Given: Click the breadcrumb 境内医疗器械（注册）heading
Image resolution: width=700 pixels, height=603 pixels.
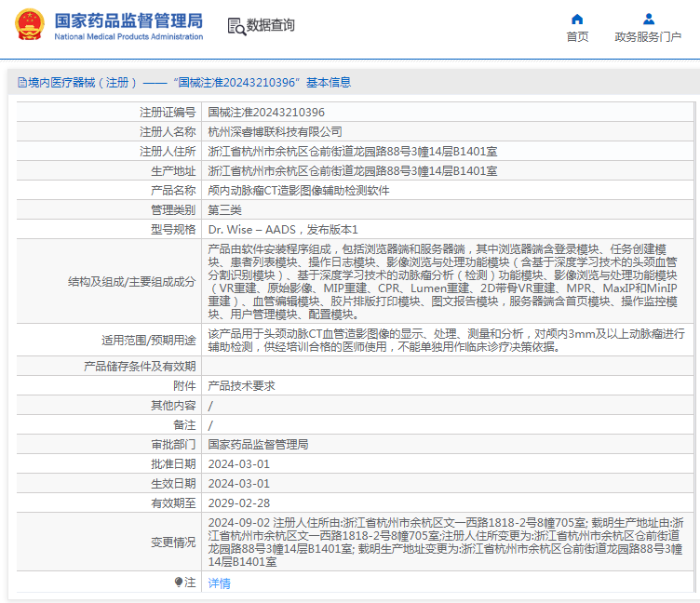Looking at the screenshot, I should [83, 83].
